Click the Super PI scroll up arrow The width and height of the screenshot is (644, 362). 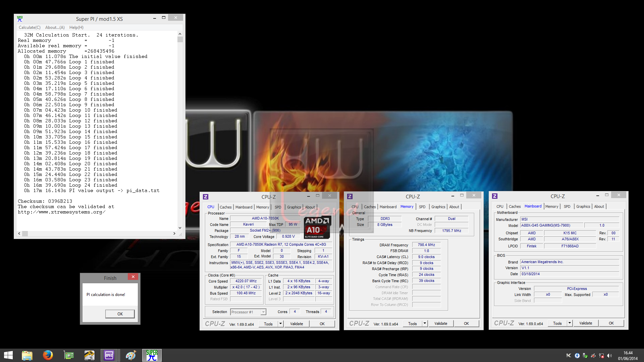click(x=180, y=34)
